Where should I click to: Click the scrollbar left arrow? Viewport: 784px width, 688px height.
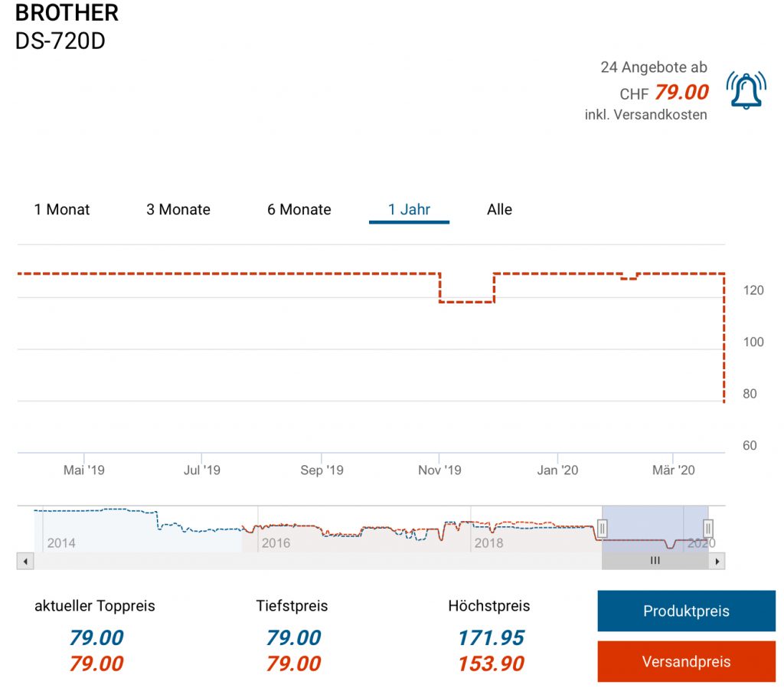click(x=24, y=562)
